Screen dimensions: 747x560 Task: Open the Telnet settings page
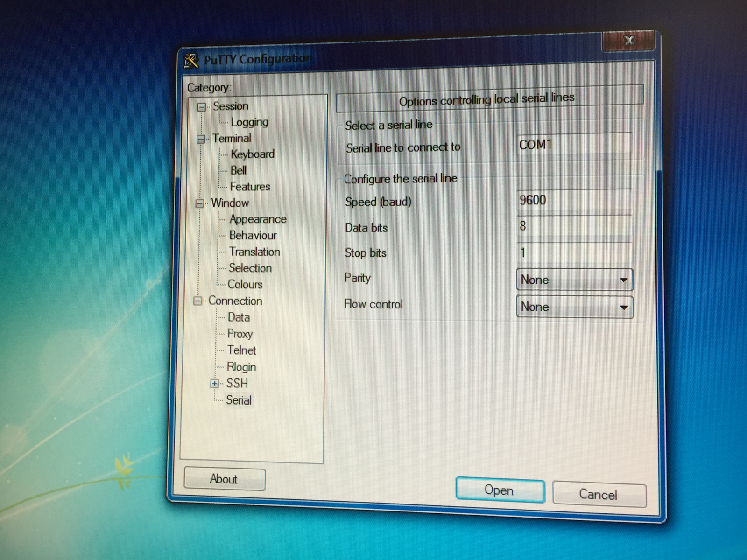[241, 350]
